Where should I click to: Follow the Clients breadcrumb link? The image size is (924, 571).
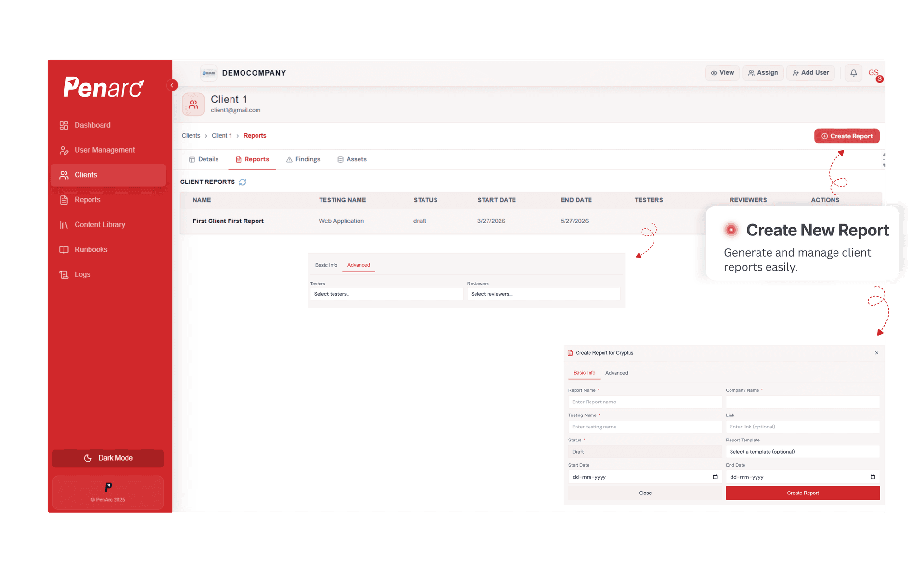[x=191, y=135]
